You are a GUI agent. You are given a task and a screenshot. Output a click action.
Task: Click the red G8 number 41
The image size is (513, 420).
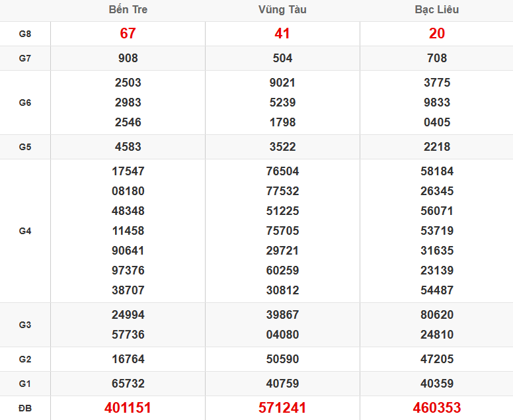[282, 34]
